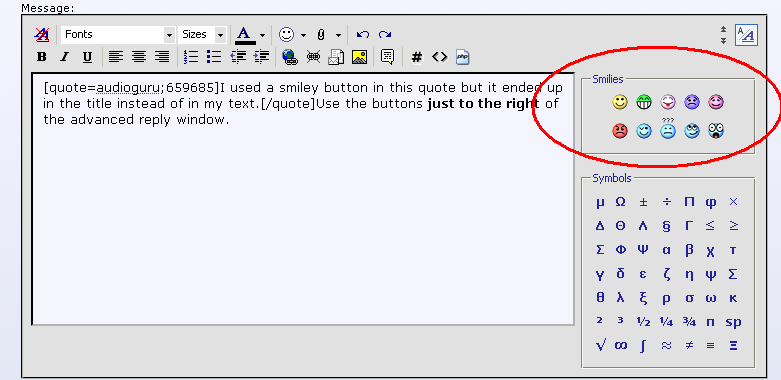Insert the ≥ greater-or-equal symbol

click(x=733, y=226)
